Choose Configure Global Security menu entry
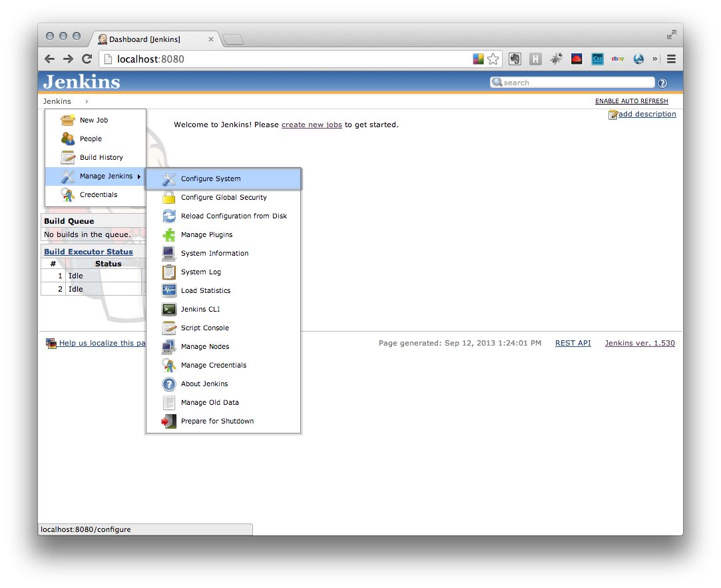 point(224,197)
